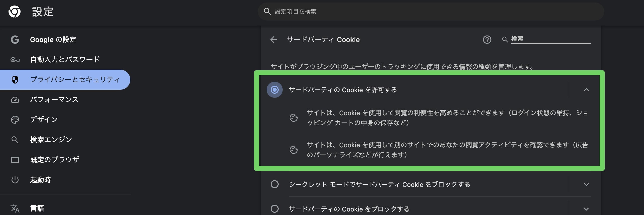The height and width of the screenshot is (215, 644).
Task: Choose シークレット モードでサードパーティ Cookie をブロックする option
Action: pyautogui.click(x=275, y=184)
